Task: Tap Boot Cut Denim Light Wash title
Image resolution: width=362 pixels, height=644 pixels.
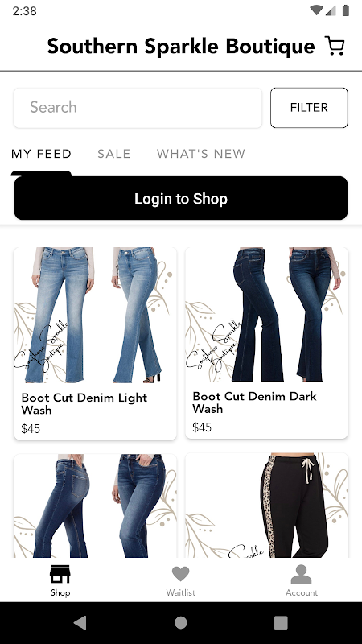Action: pos(84,404)
